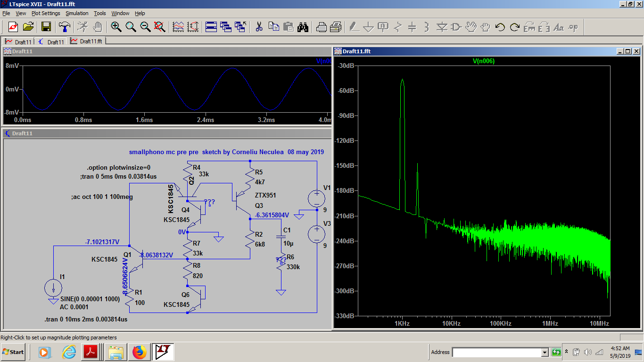Select the Place Resistor tool
Viewport: 644px width, 362px height.
(x=397, y=27)
